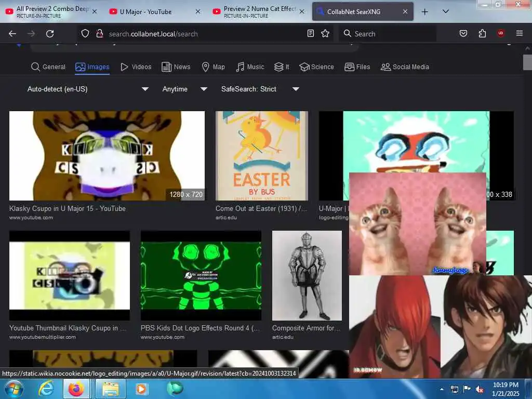Screen dimensions: 532x399
Task: Open the green PBS Kids Dot Logo thumbnail
Action: pyautogui.click(x=201, y=275)
